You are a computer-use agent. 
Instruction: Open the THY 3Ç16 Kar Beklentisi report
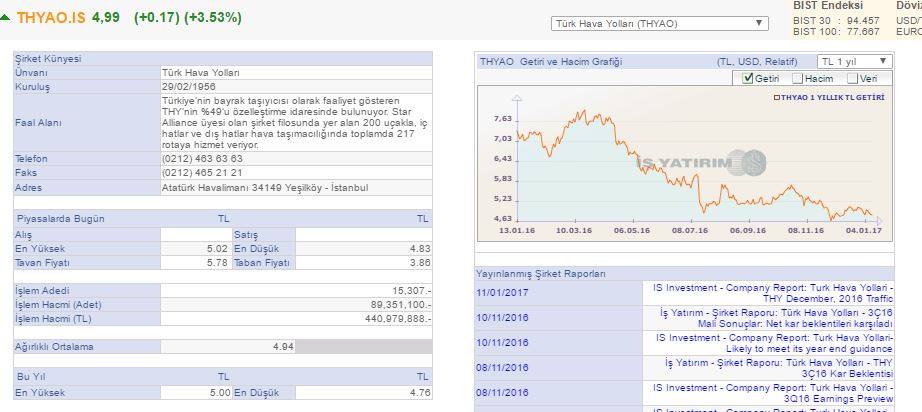[x=779, y=368]
